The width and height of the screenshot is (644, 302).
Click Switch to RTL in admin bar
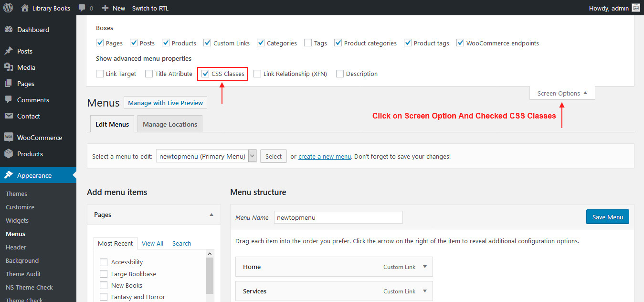coord(150,8)
